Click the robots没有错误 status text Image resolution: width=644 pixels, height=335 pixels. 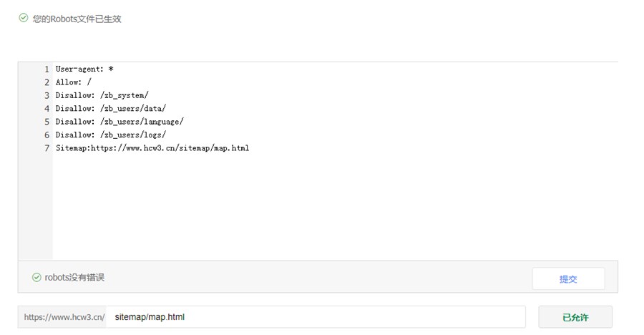(x=74, y=278)
